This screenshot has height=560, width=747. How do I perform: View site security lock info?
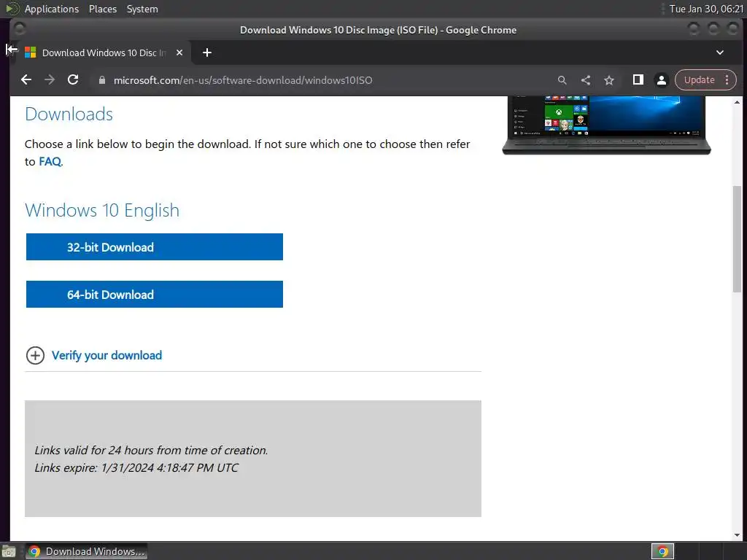tap(101, 80)
